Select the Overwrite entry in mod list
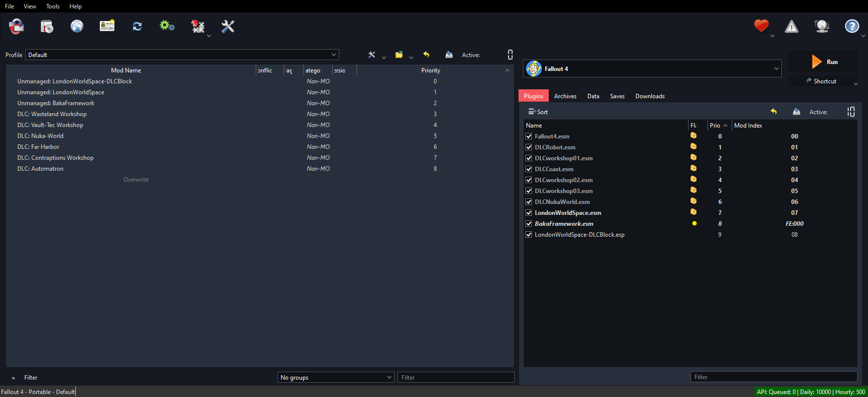 coord(136,180)
